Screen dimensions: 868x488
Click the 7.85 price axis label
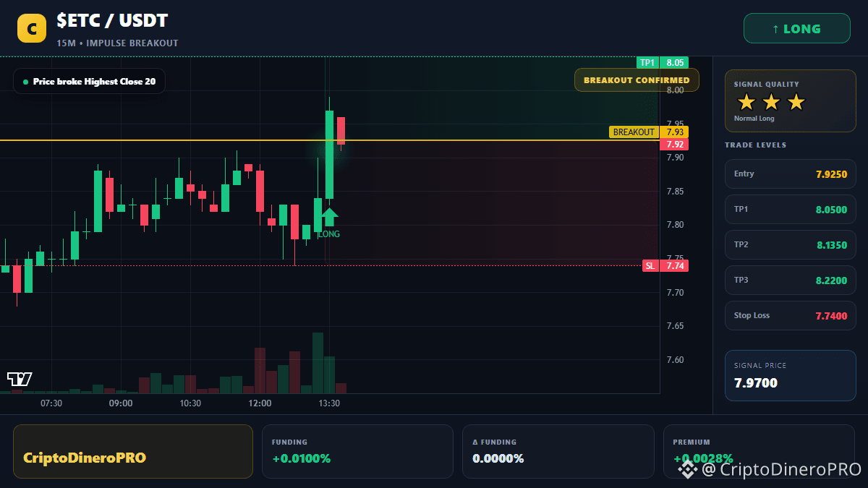tap(676, 192)
